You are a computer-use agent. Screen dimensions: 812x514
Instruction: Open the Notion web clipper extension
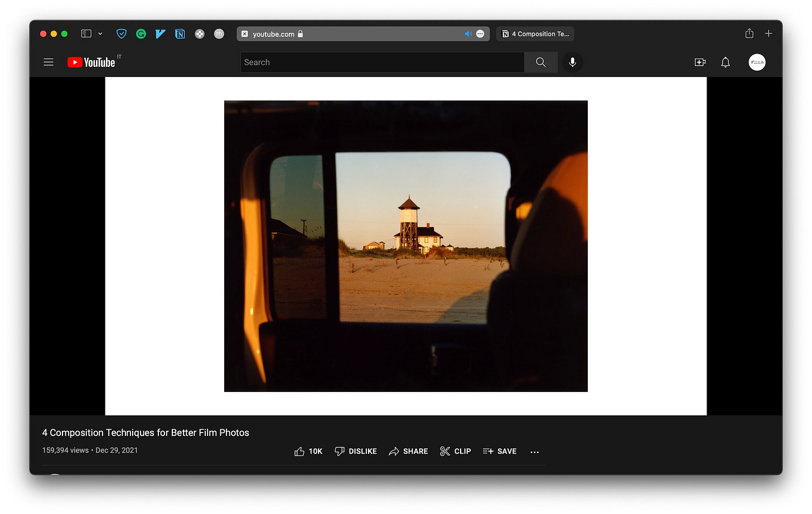180,34
